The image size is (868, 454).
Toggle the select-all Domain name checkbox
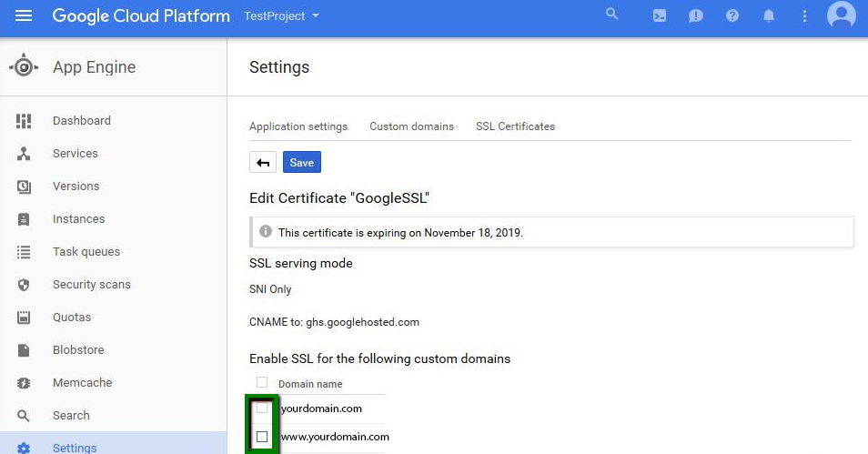262,382
